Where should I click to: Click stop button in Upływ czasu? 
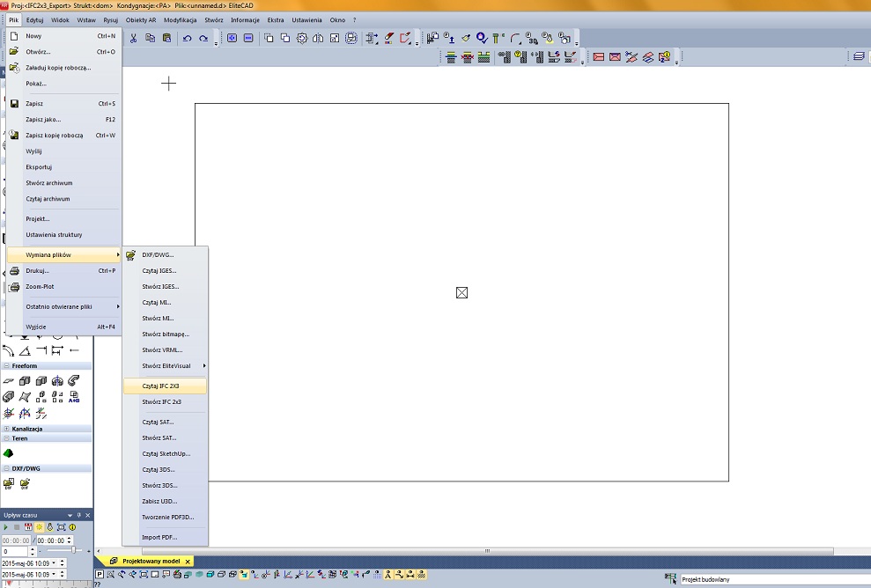click(17, 527)
